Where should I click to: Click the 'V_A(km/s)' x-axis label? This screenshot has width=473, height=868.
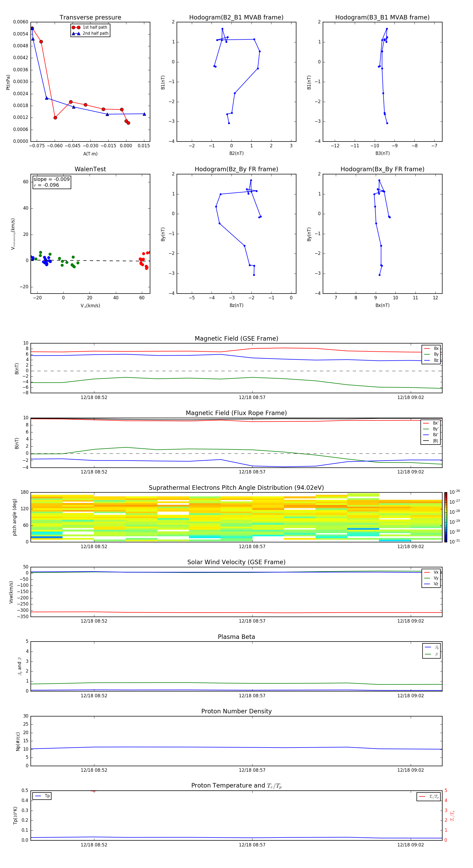tap(90, 306)
